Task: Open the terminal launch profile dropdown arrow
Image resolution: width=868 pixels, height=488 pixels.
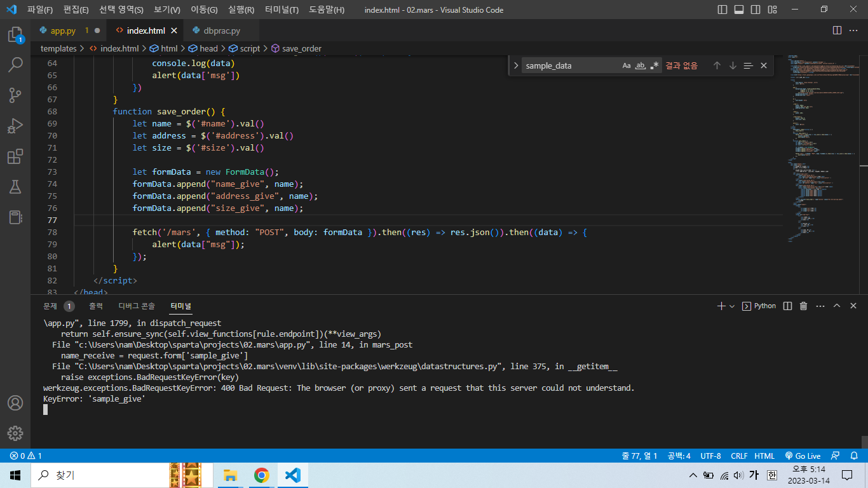Action: tap(732, 306)
